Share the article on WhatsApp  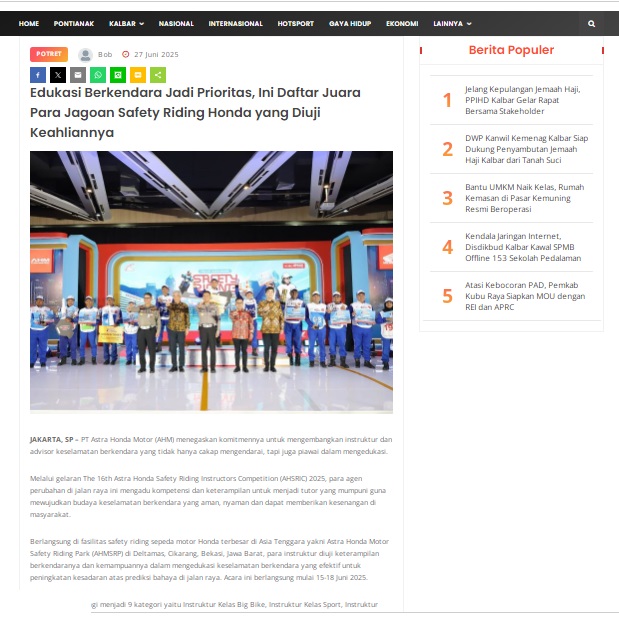point(98,75)
